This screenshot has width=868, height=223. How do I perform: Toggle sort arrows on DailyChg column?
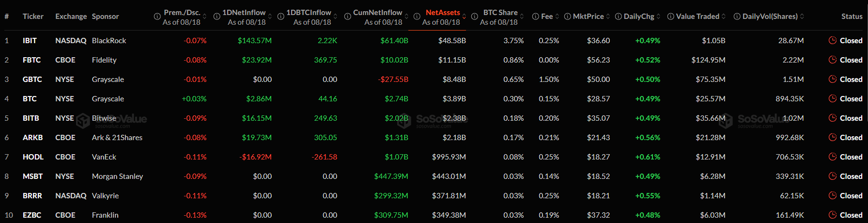tap(658, 16)
